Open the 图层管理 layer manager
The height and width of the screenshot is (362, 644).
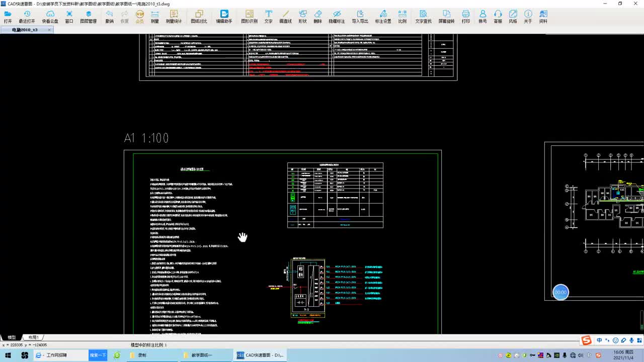point(88,17)
